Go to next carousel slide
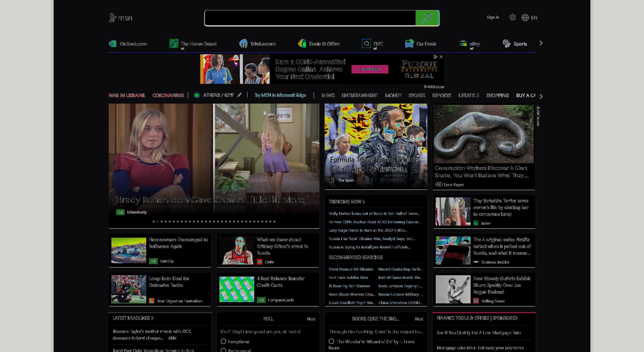The height and width of the screenshot is (352, 644). [x=313, y=163]
